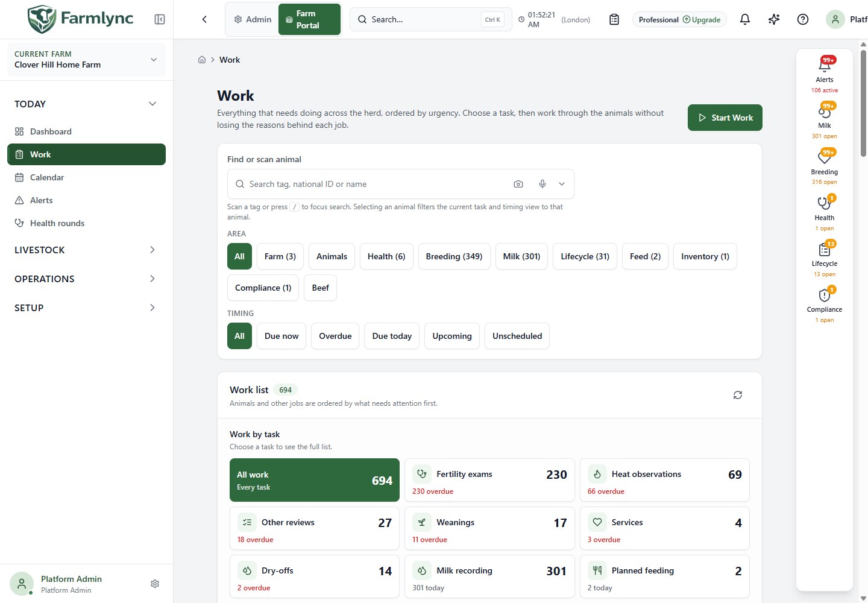This screenshot has height=603, width=868.
Task: Click the global Search box
Action: coord(431,19)
